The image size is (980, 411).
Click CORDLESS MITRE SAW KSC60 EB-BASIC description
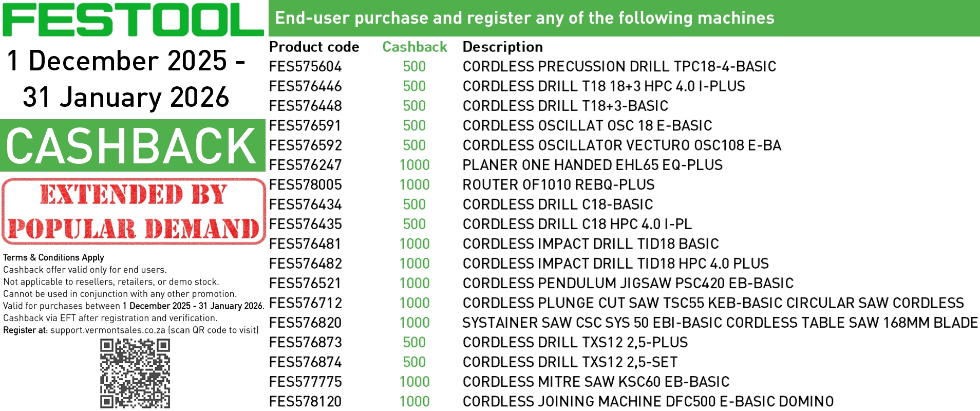pos(596,382)
